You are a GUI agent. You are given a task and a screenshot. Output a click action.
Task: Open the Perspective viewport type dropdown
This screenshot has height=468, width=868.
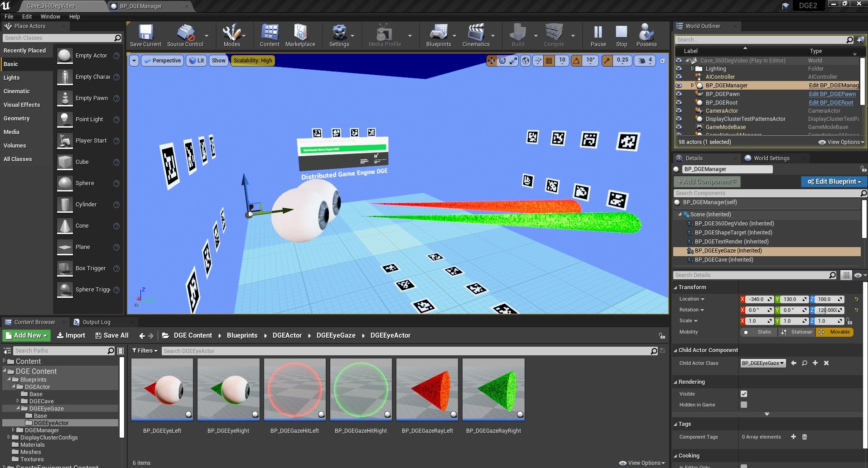point(162,61)
